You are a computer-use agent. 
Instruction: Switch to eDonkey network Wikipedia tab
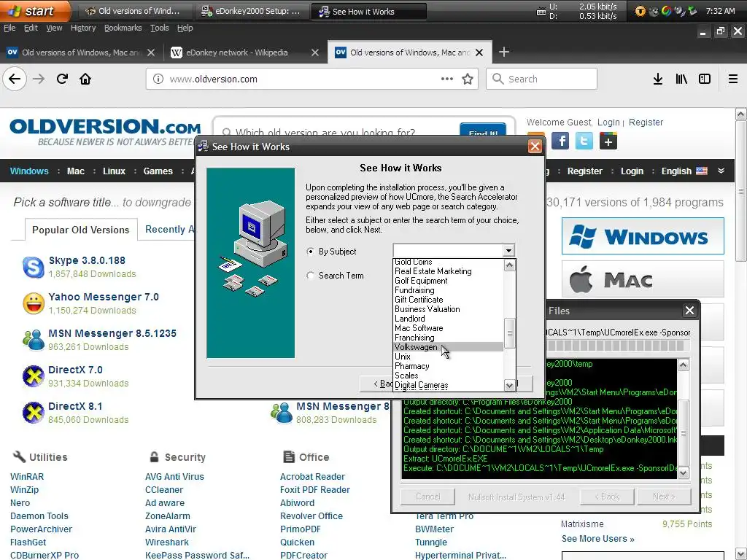tap(237, 52)
